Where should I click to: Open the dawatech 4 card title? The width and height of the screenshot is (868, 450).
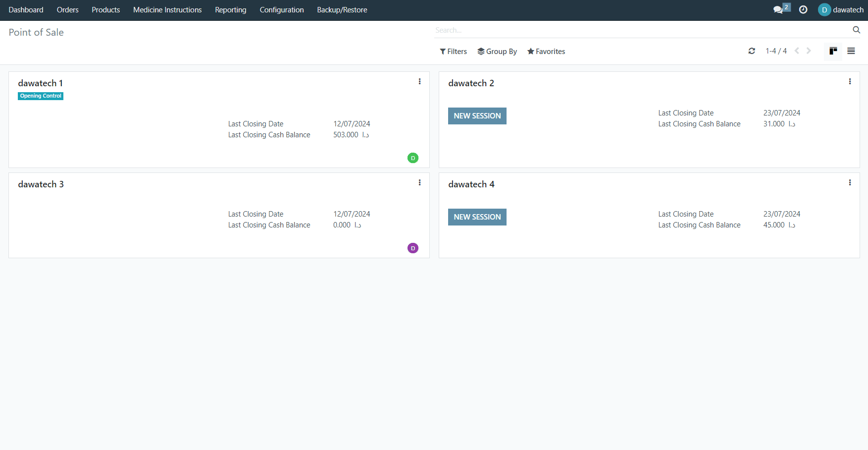(471, 184)
